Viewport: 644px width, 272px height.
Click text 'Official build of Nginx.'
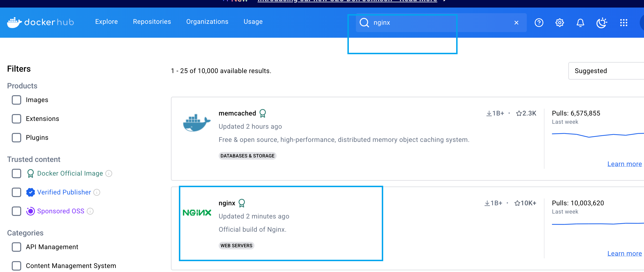252,230
